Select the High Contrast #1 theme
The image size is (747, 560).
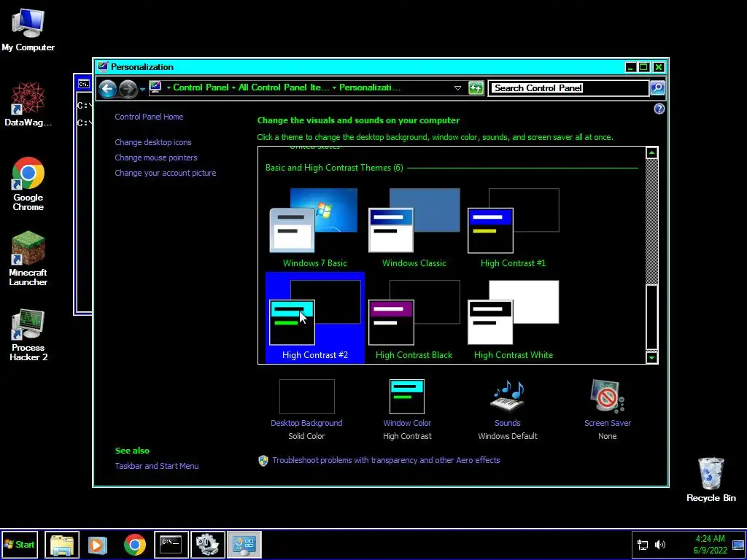[513, 227]
